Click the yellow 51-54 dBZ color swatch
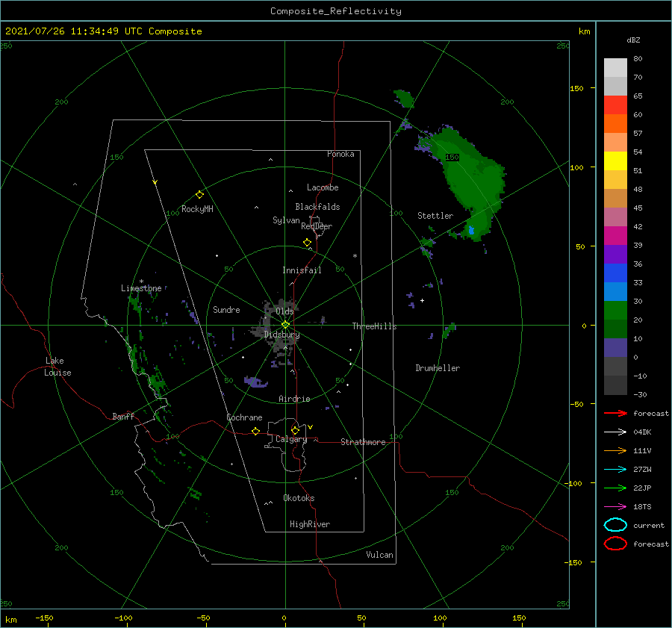Viewport: 672px width, 628px height. pyautogui.click(x=615, y=161)
